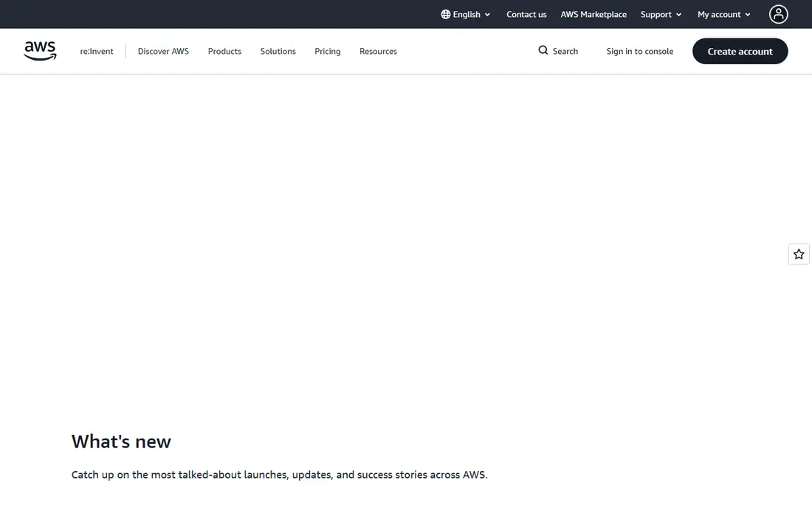Open the user profile avatar icon

click(778, 15)
